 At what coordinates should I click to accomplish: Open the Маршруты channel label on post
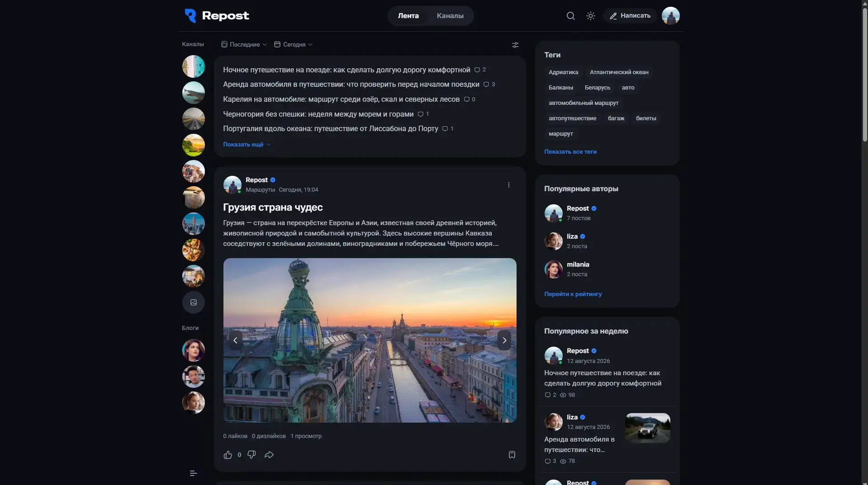click(x=260, y=190)
